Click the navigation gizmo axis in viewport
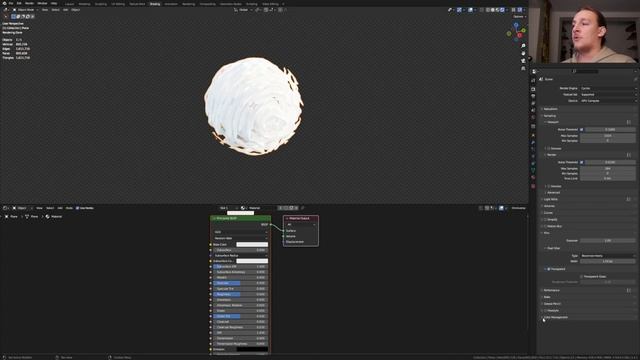640x360 pixels. coord(516,31)
